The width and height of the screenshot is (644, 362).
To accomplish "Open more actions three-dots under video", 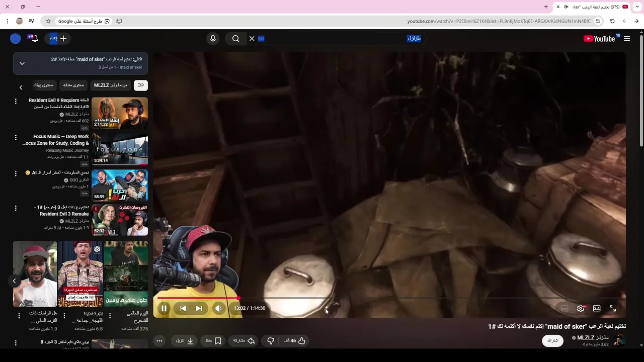I will click(159, 341).
